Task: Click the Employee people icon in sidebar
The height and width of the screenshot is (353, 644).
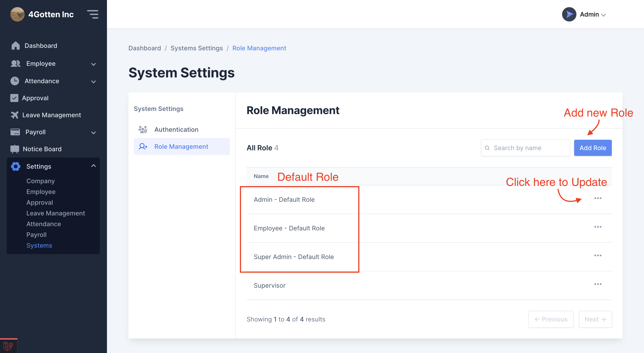Action: click(15, 64)
